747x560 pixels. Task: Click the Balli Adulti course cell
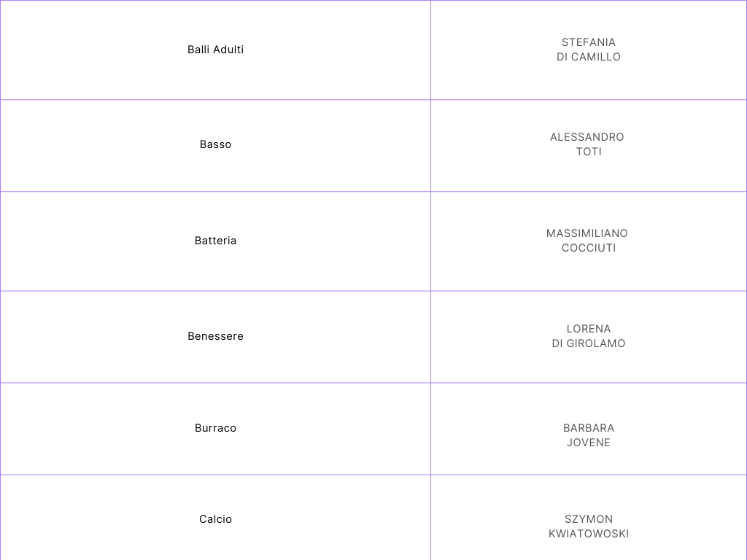tap(215, 50)
